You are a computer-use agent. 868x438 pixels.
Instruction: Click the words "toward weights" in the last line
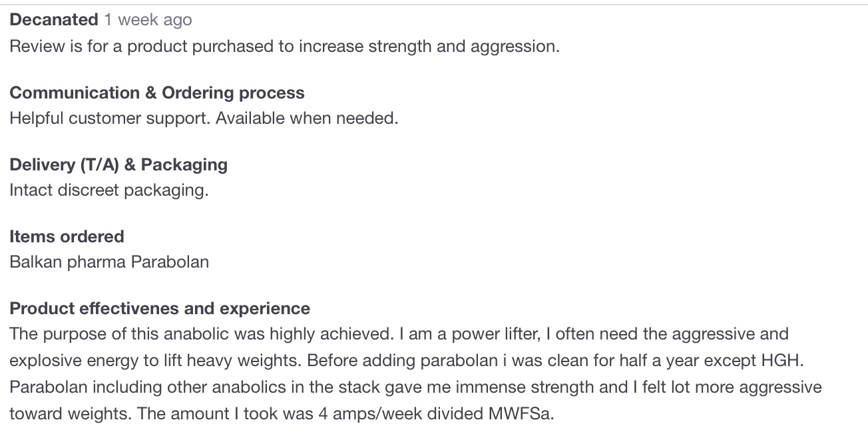(x=69, y=413)
